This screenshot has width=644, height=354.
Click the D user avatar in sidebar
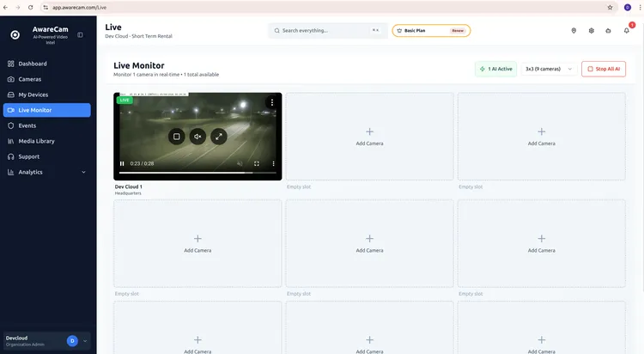click(72, 341)
